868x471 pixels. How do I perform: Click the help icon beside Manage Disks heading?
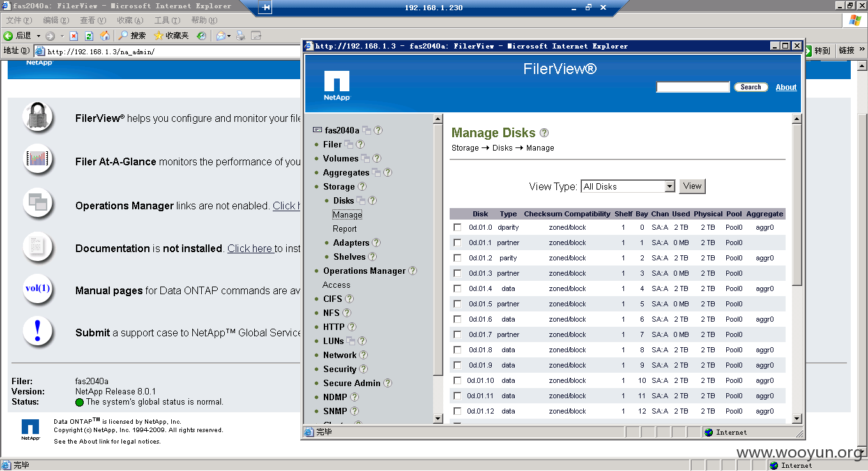pyautogui.click(x=544, y=133)
